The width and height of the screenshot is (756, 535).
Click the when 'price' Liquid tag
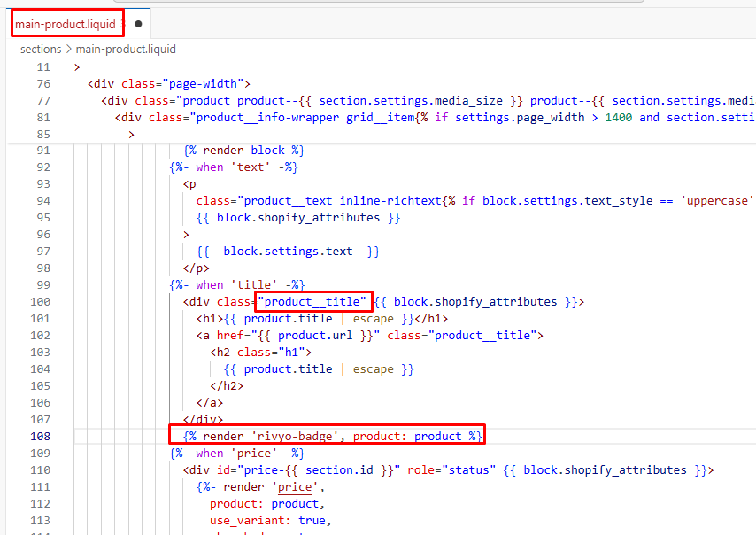237,453
